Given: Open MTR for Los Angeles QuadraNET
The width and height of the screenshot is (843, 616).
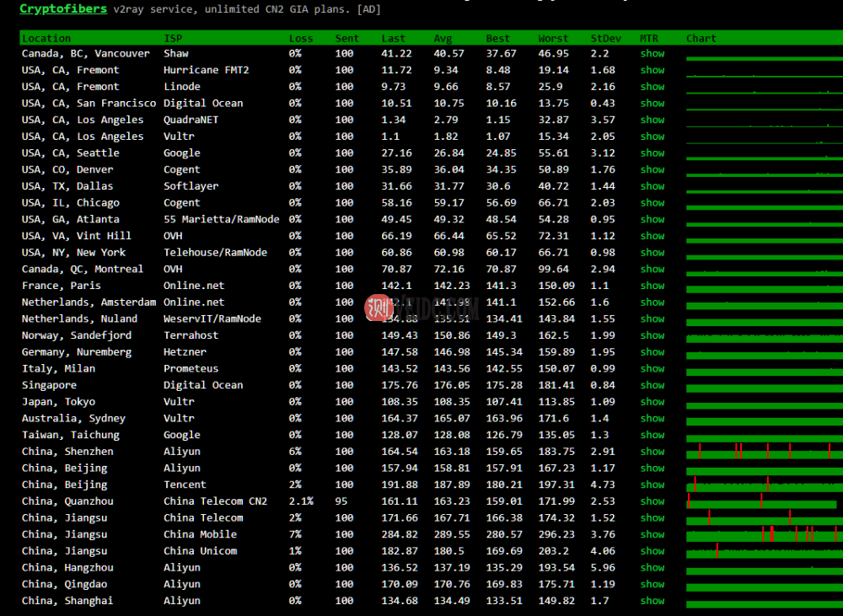Looking at the screenshot, I should pyautogui.click(x=652, y=120).
